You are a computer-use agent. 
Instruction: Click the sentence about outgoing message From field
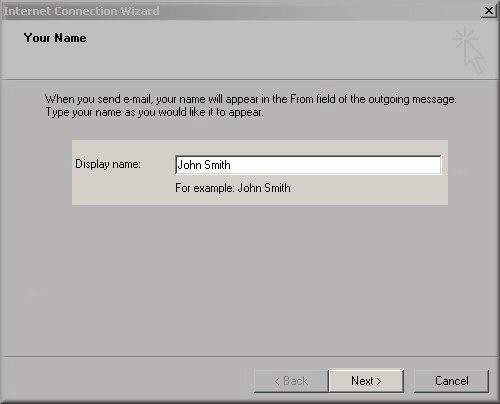(251, 99)
